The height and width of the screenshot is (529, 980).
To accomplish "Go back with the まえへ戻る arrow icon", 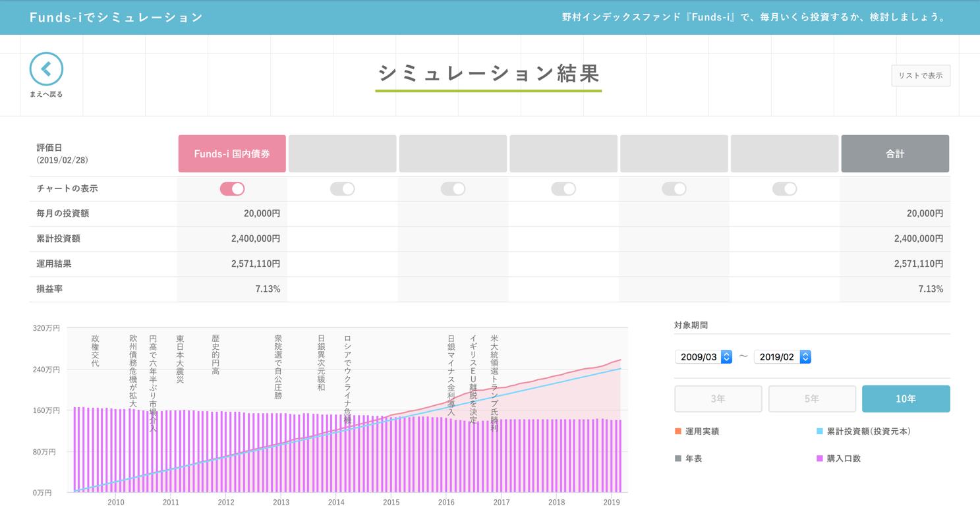I will pos(46,69).
